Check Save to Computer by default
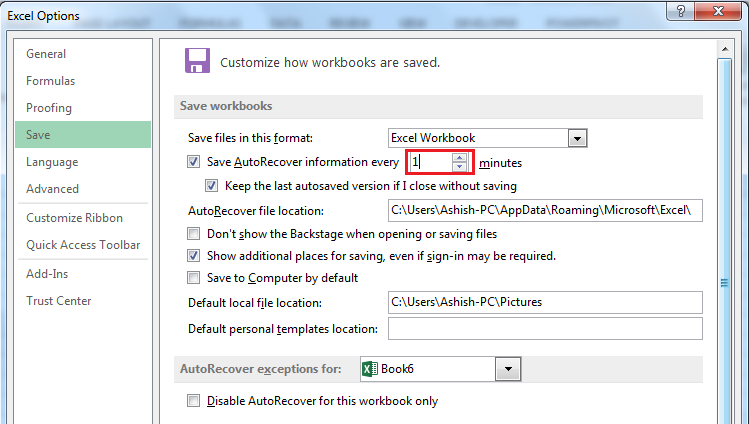This screenshot has height=424, width=749. [193, 278]
